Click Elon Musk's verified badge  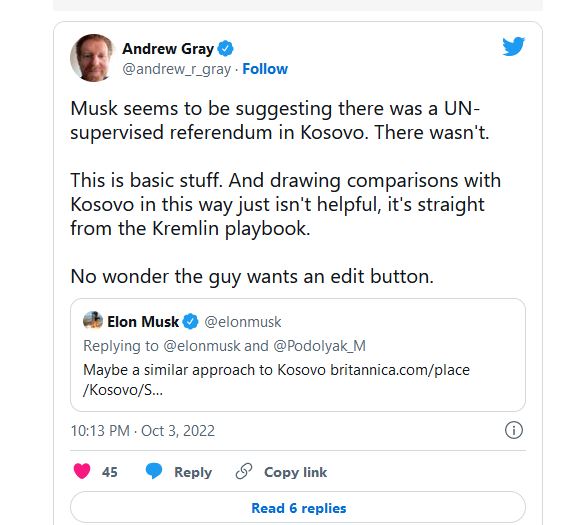pyautogui.click(x=191, y=322)
